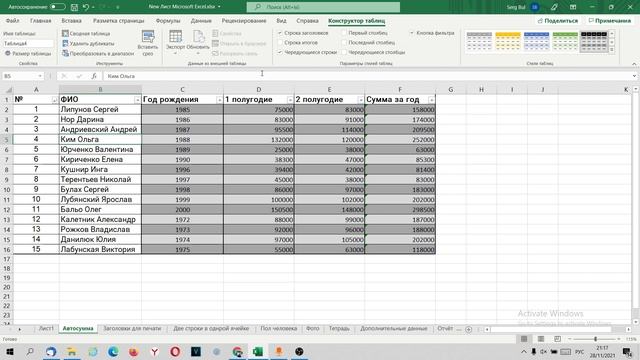Viewport: 640px width, 360px height.
Task: Check Чередующиеся столбцы checkbox
Action: (x=344, y=52)
